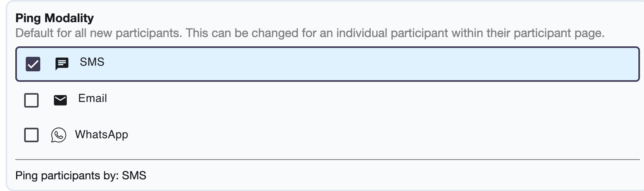Click the "Ping Modality" heading
Viewport: 644px width, 191px height.
[54, 18]
